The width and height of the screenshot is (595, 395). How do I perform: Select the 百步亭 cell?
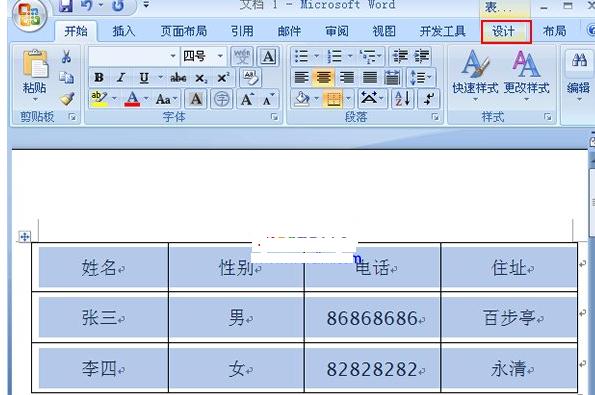click(x=509, y=317)
